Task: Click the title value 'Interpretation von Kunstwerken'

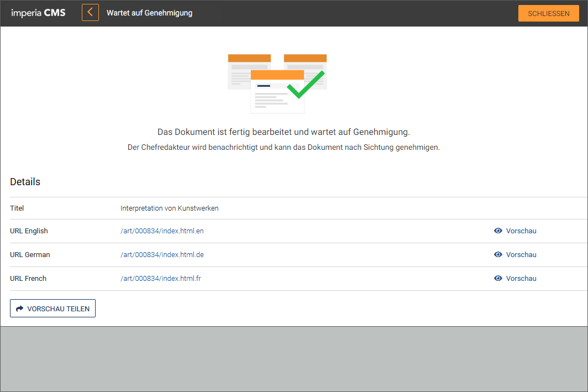Action: click(170, 208)
